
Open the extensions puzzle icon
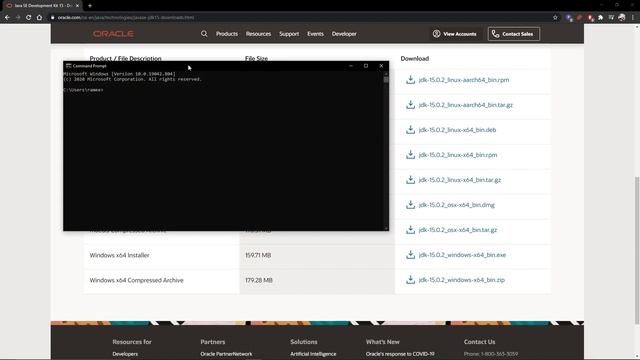point(600,18)
